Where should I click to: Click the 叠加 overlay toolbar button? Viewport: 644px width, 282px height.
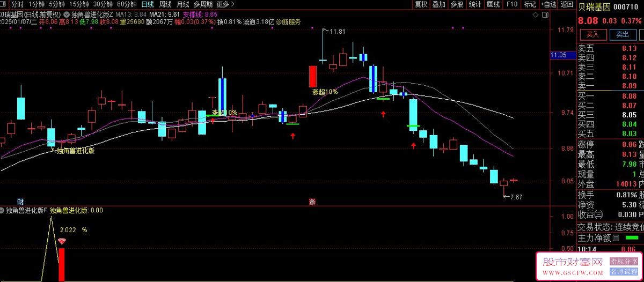pos(439,4)
